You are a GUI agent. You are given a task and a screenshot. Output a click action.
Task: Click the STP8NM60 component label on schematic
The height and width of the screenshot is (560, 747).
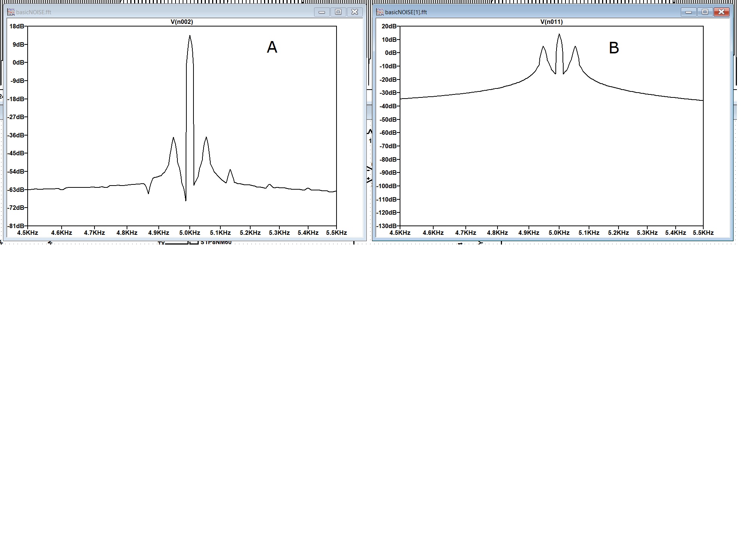pyautogui.click(x=216, y=242)
